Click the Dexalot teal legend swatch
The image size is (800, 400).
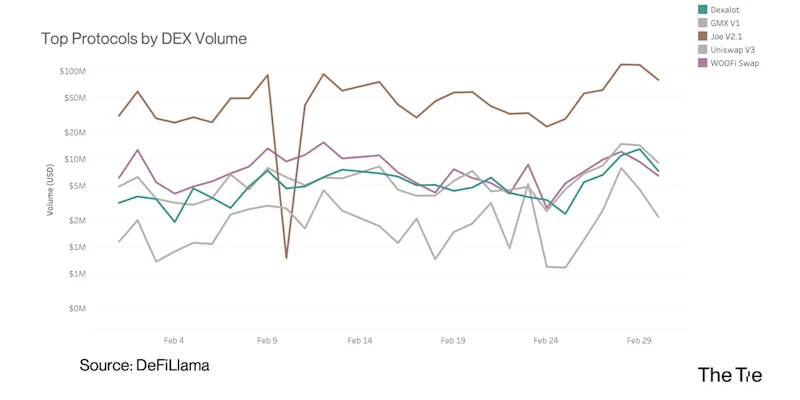pos(703,9)
